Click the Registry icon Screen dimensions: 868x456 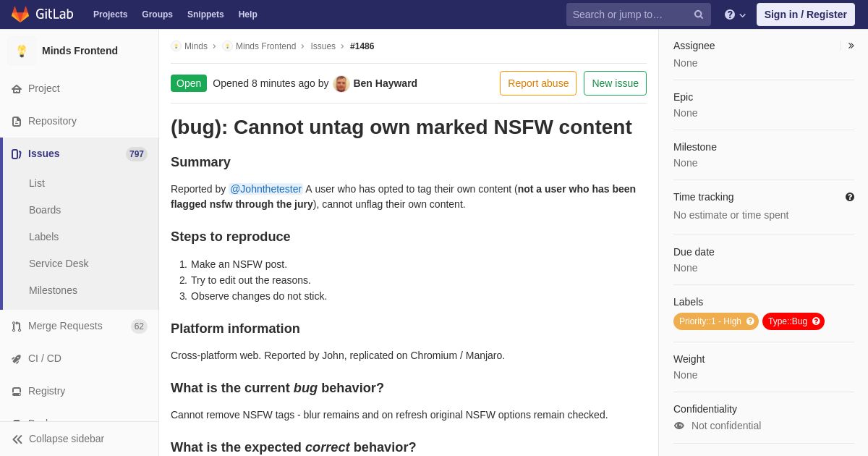pyautogui.click(x=17, y=392)
